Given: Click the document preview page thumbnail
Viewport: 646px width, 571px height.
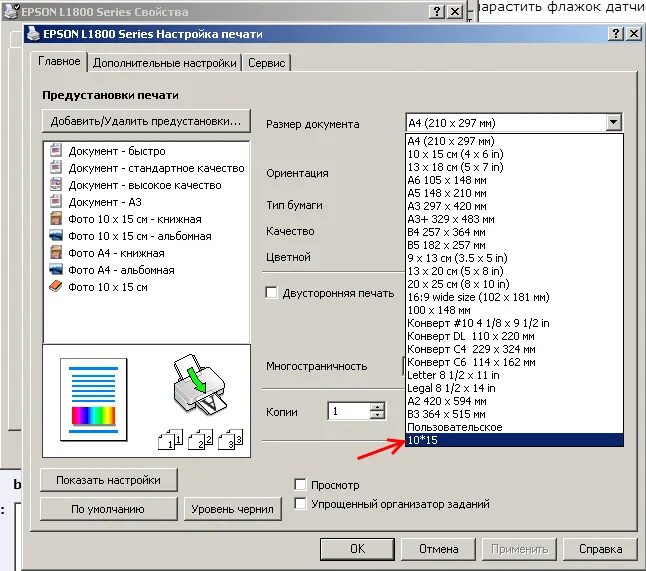Looking at the screenshot, I should pos(94,399).
